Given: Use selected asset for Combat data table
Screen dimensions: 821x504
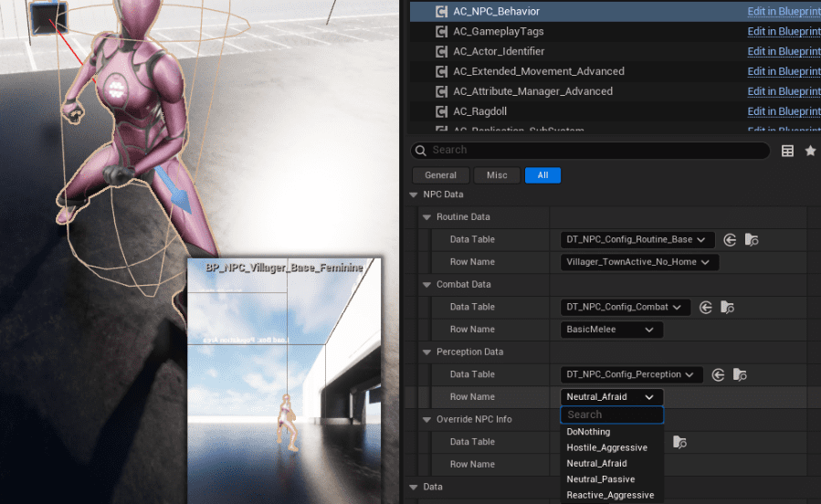Looking at the screenshot, I should [x=706, y=307].
